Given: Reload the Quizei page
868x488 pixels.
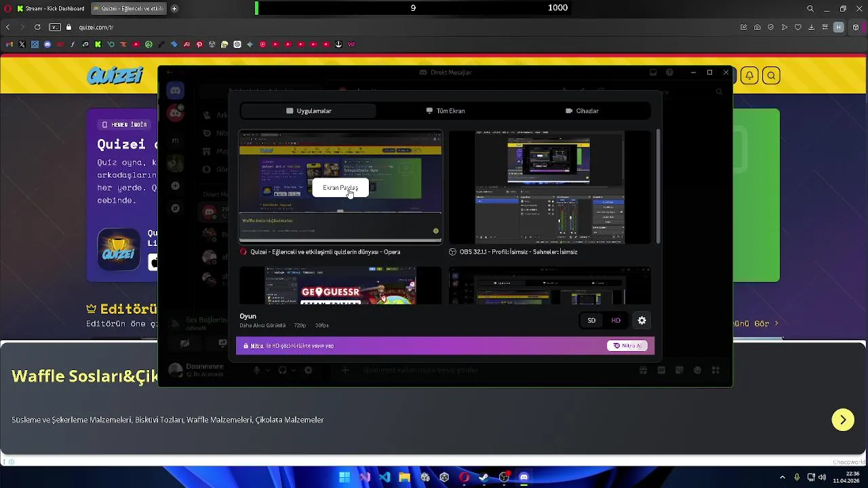Looking at the screenshot, I should pos(37,27).
